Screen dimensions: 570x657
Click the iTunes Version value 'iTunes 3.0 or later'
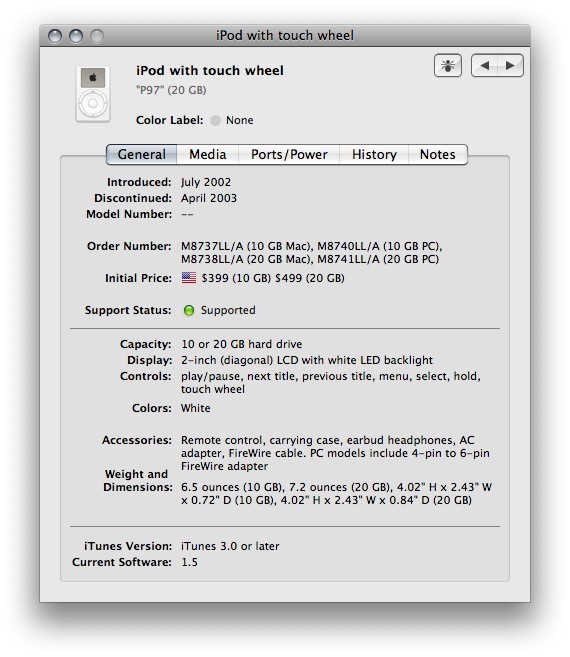(x=230, y=546)
